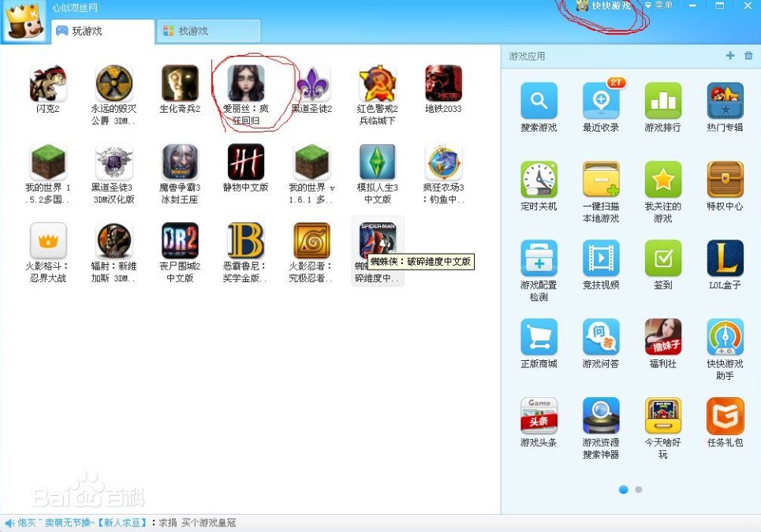The image size is (761, 532).
Task: Click the trash delete apps icon
Action: tap(748, 56)
